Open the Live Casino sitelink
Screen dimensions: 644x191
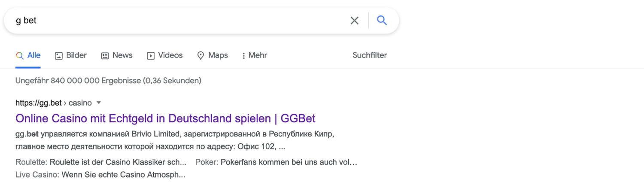pyautogui.click(x=37, y=175)
